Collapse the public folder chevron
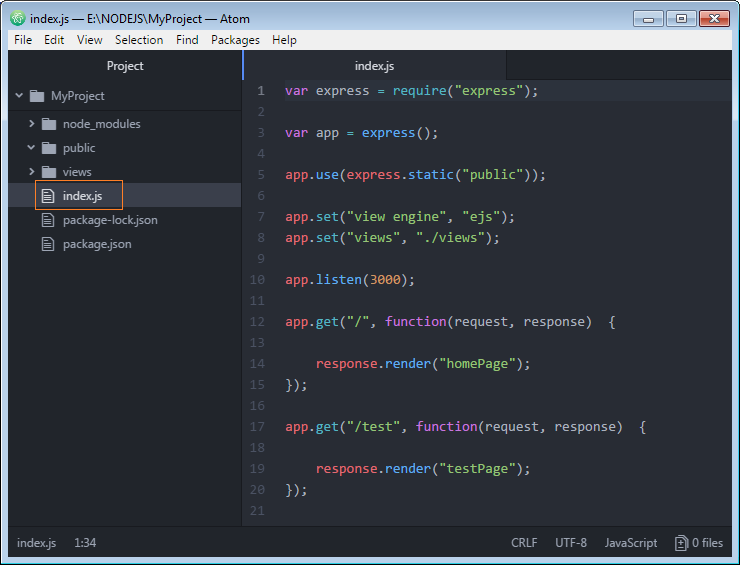 click(31, 147)
